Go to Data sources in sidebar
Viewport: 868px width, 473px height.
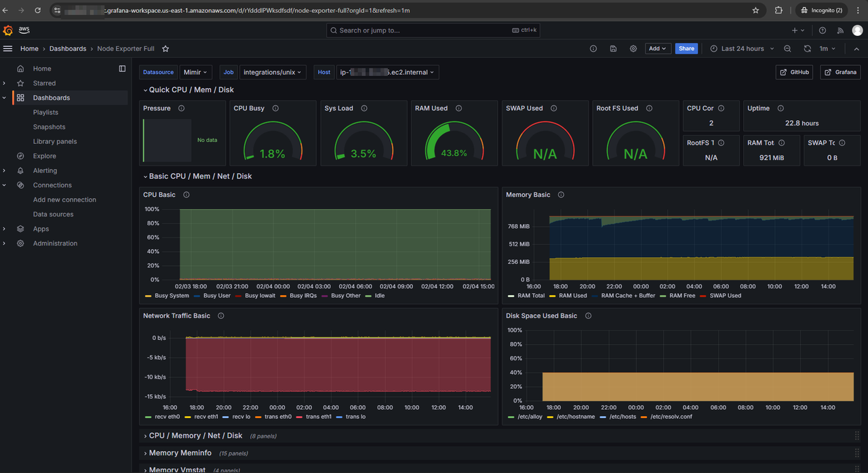[x=53, y=214]
